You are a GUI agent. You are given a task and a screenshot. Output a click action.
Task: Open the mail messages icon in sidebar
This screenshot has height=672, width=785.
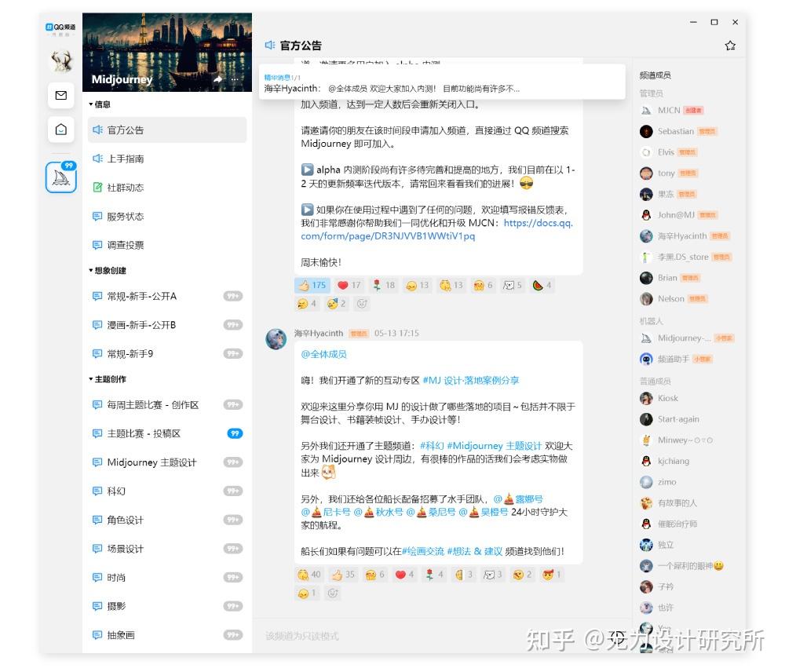tap(61, 95)
